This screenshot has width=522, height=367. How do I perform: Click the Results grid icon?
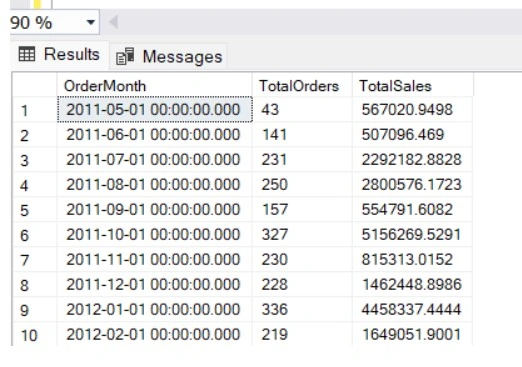click(27, 54)
